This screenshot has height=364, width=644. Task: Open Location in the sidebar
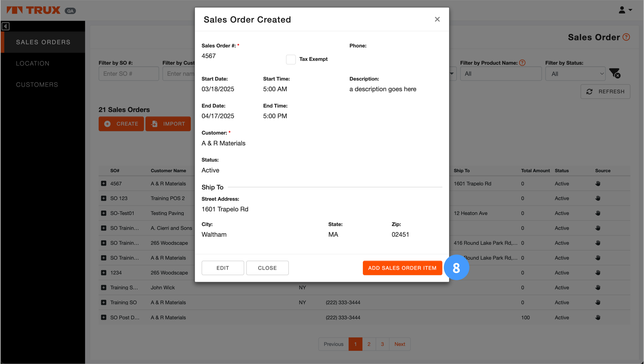[x=33, y=63]
